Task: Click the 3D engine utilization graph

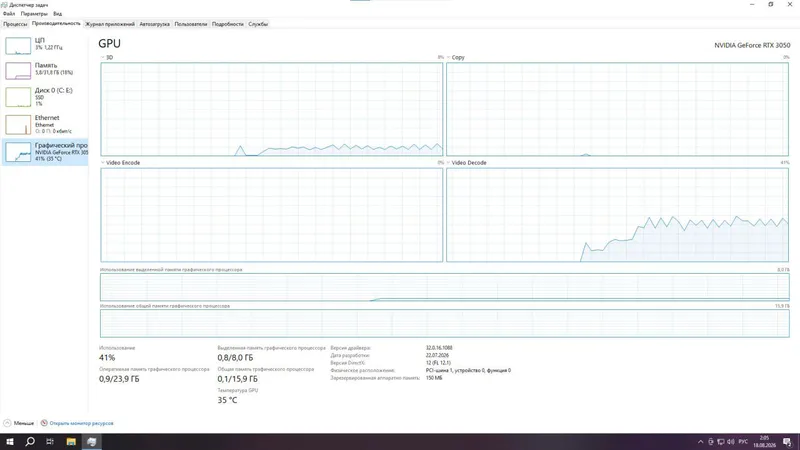Action: (x=271, y=109)
